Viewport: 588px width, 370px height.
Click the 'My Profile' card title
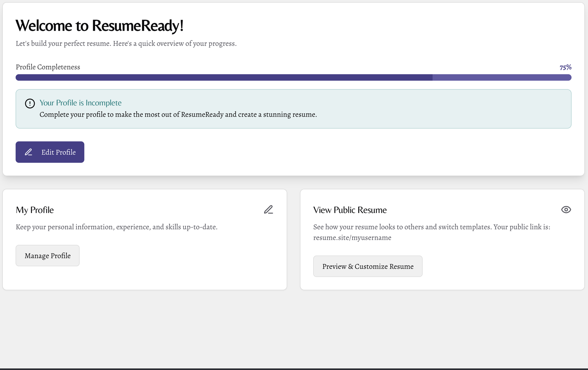(x=35, y=210)
